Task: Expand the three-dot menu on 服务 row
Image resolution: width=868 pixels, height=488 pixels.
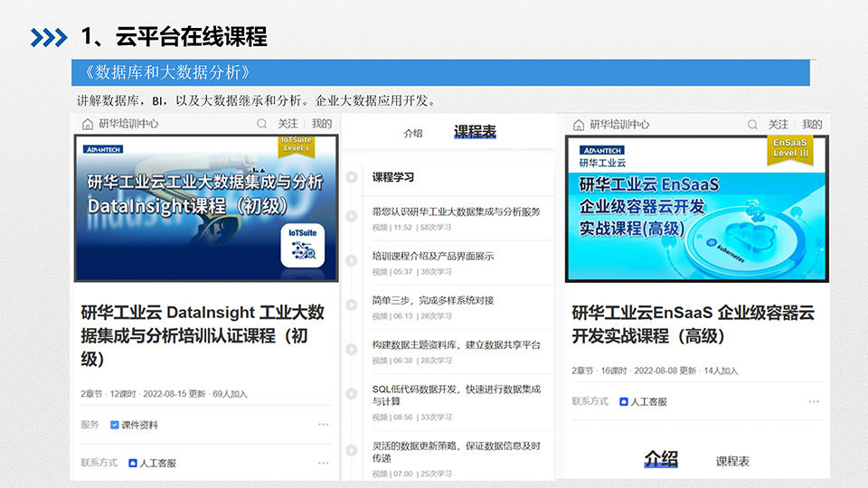Action: click(x=323, y=425)
